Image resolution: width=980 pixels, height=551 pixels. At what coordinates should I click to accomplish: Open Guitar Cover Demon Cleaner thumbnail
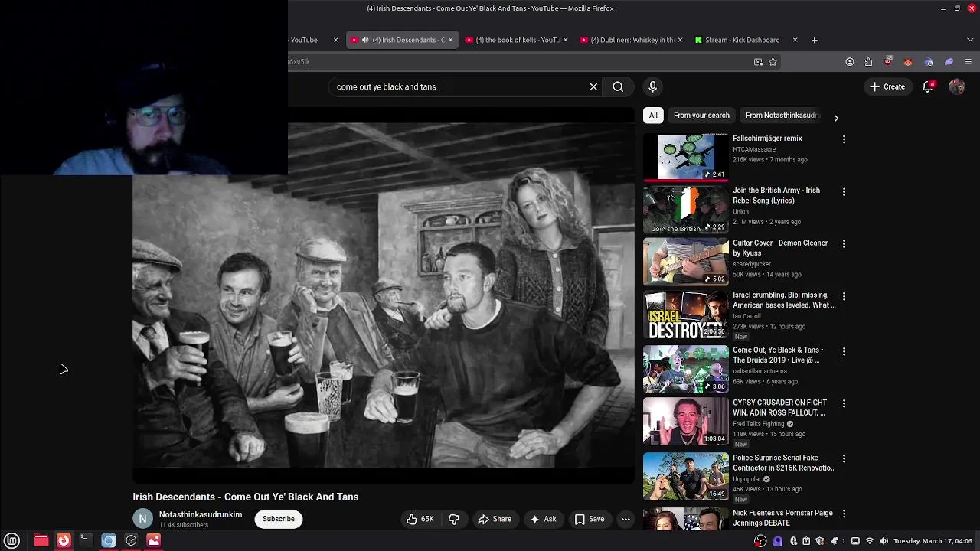coord(686,261)
